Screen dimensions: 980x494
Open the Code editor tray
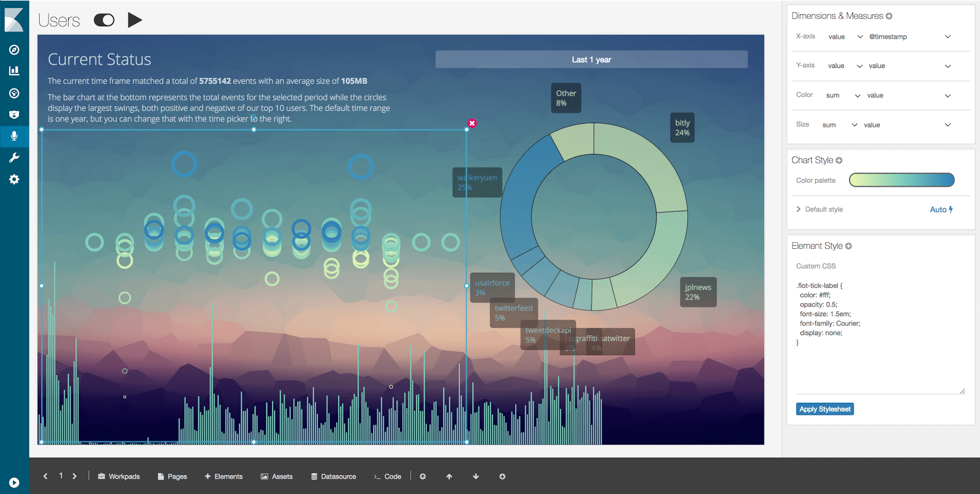tap(387, 476)
